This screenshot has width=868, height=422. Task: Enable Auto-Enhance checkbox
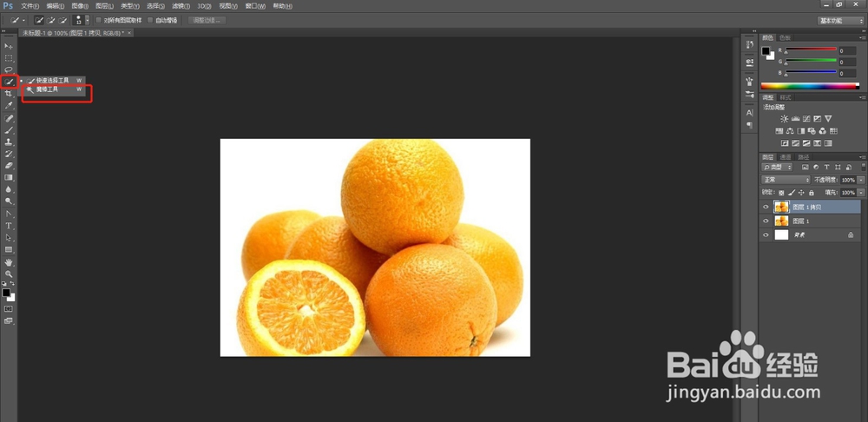(150, 21)
